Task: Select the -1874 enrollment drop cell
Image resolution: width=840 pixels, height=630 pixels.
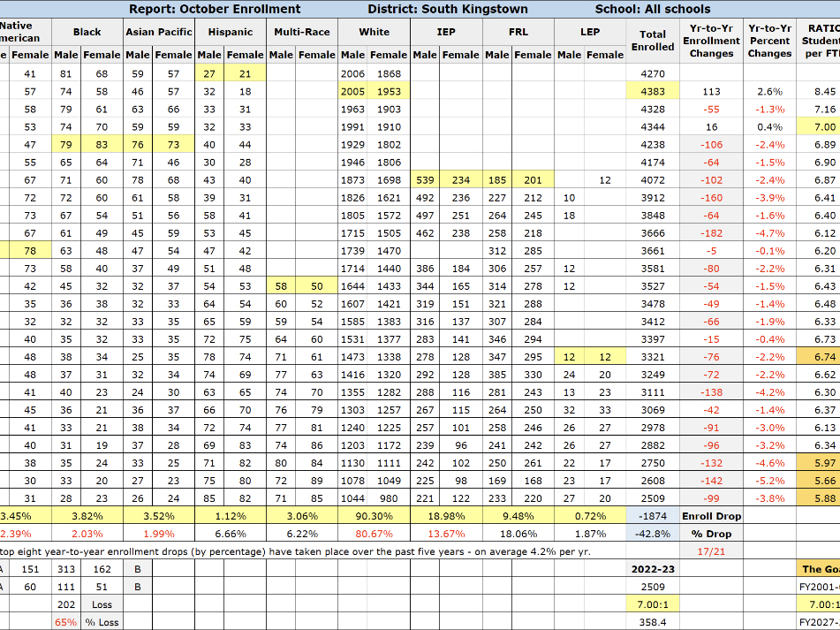Action: [x=653, y=516]
